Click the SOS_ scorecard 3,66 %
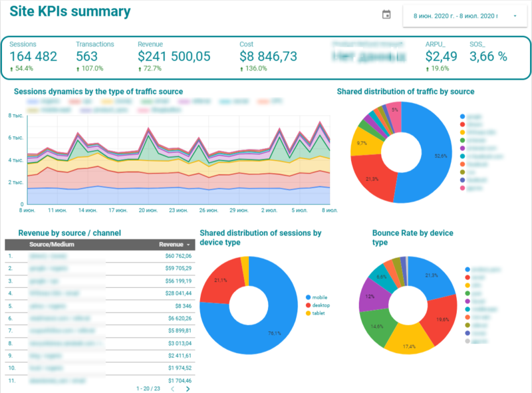532x393 pixels. point(488,57)
